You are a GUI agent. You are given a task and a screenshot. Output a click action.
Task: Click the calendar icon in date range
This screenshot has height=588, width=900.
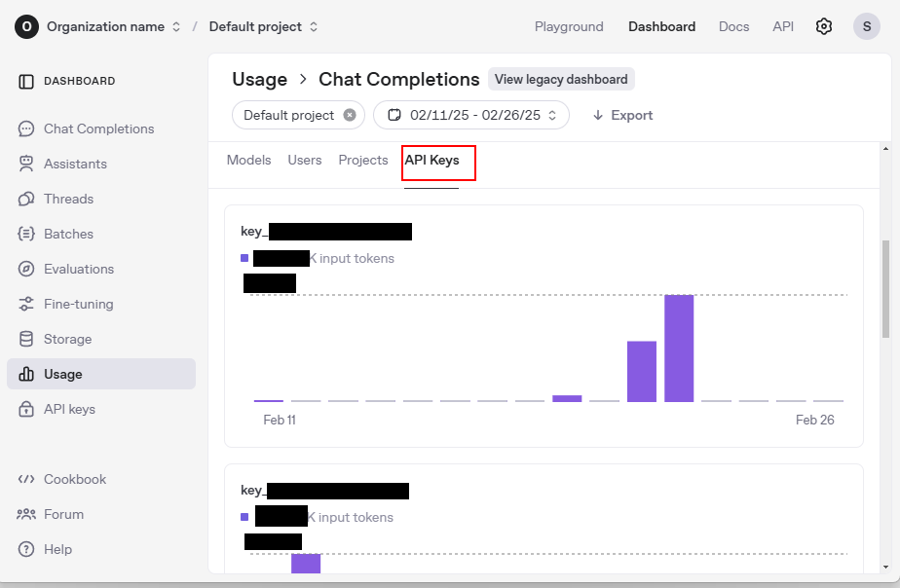click(x=394, y=115)
